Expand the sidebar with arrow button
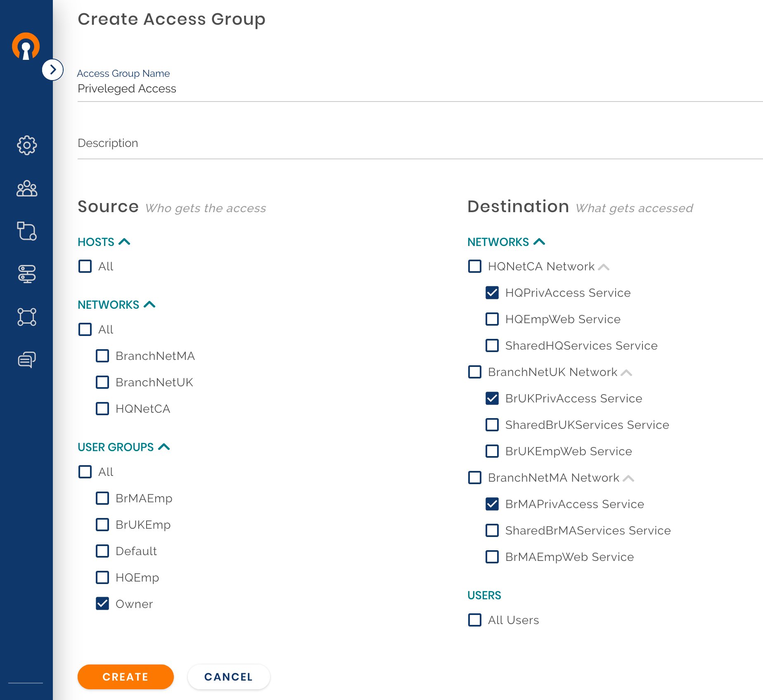Image resolution: width=763 pixels, height=700 pixels. (x=52, y=70)
